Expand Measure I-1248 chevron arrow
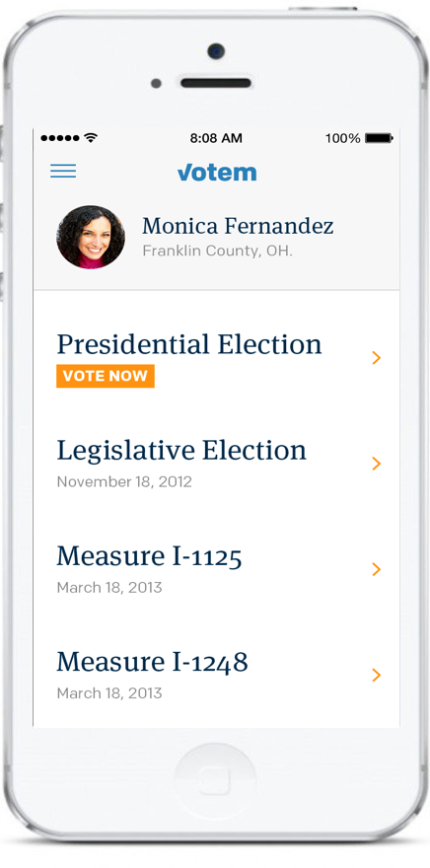The height and width of the screenshot is (868, 430). tap(377, 675)
